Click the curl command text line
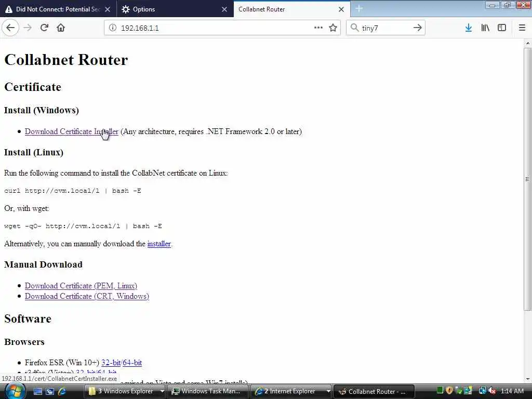 click(73, 191)
